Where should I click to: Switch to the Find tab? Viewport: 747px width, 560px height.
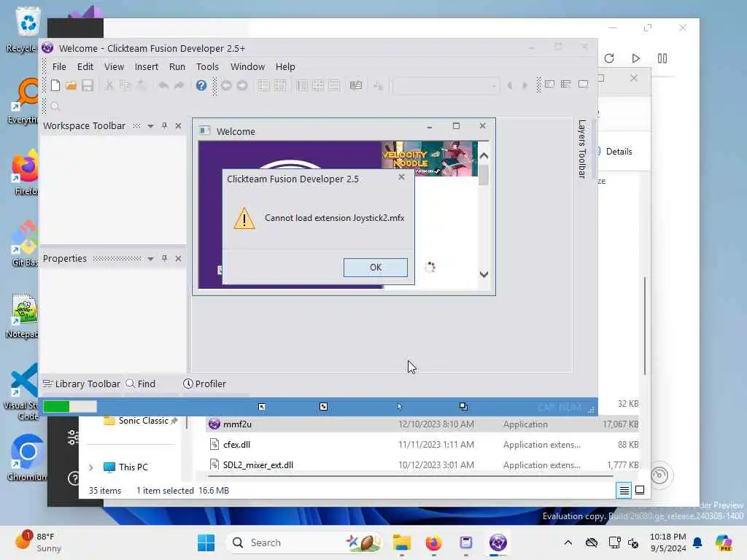pos(141,384)
